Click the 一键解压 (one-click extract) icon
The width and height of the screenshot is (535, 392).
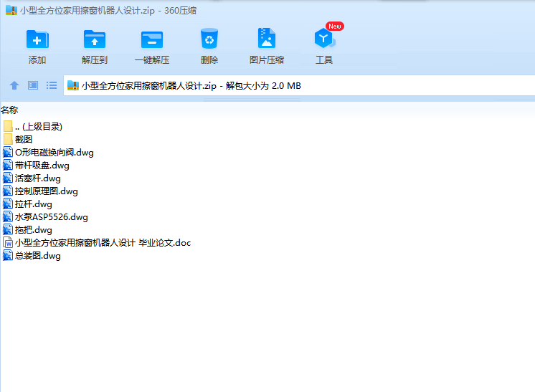click(152, 39)
